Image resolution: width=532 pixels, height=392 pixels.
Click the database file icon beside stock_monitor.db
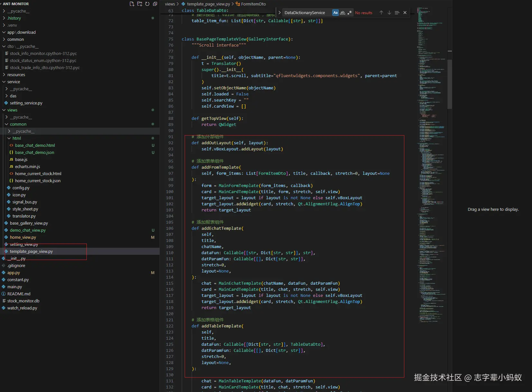pos(4,301)
